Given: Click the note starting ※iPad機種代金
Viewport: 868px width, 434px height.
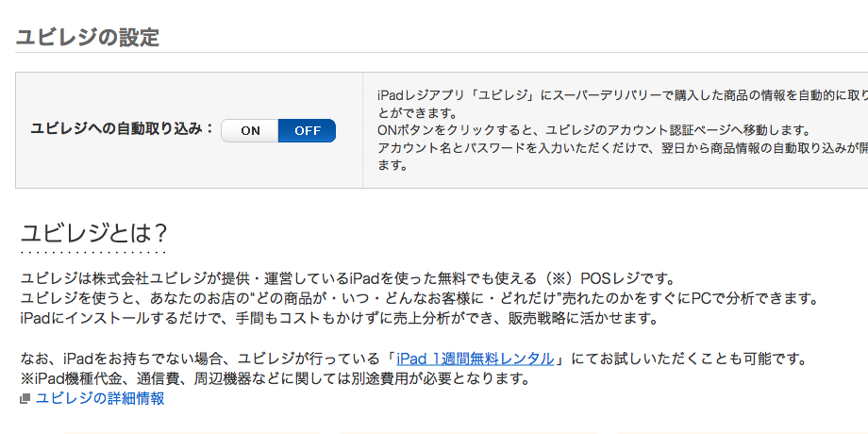Looking at the screenshot, I should coord(275,379).
